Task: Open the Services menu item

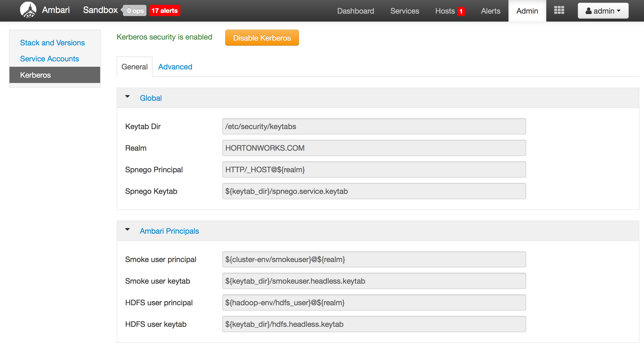Action: pyautogui.click(x=404, y=11)
